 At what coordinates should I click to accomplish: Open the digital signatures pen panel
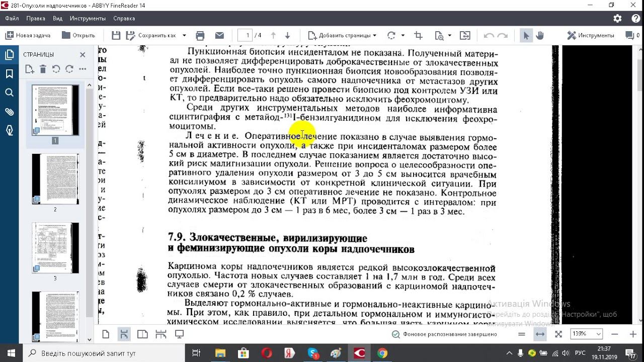(9, 130)
